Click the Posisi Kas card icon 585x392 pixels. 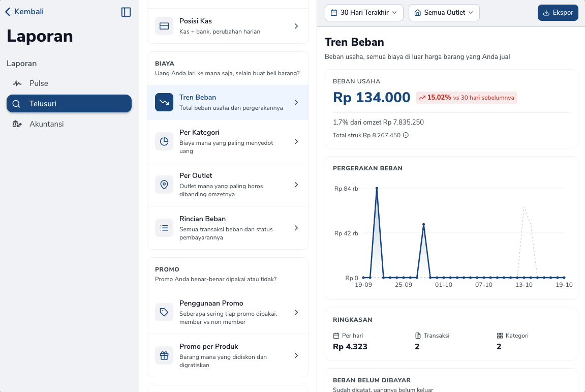(164, 26)
